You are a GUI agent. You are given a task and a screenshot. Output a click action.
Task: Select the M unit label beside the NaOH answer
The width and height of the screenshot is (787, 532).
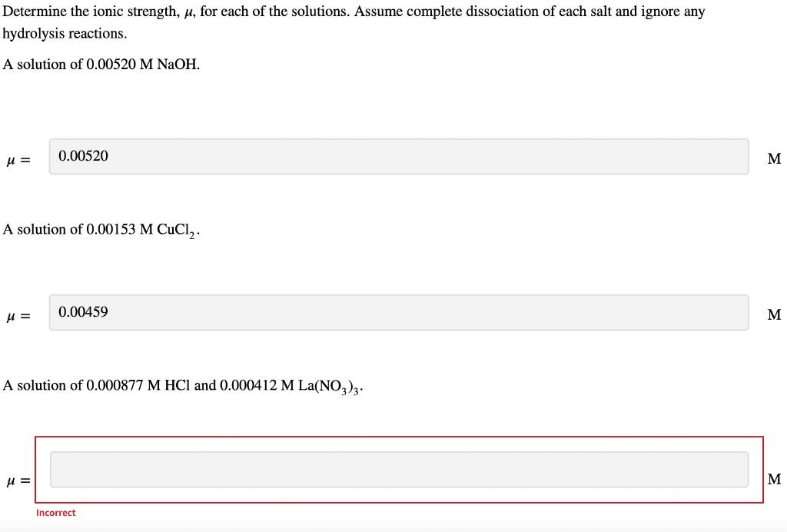pos(774,158)
